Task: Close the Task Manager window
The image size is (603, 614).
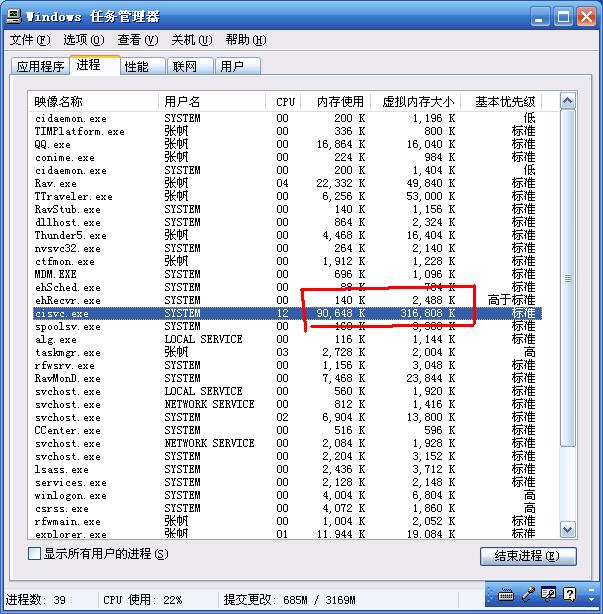Action: [x=586, y=17]
